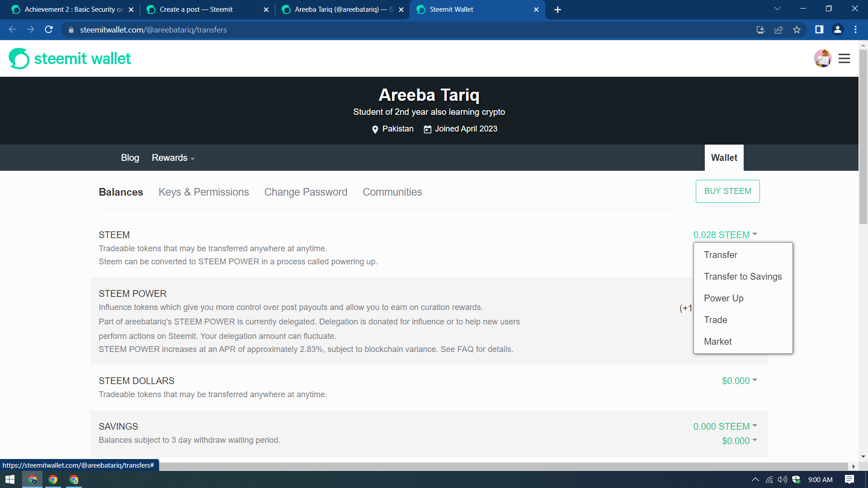Click the calendar icon beside Joined April 2023
868x488 pixels.
pos(427,129)
